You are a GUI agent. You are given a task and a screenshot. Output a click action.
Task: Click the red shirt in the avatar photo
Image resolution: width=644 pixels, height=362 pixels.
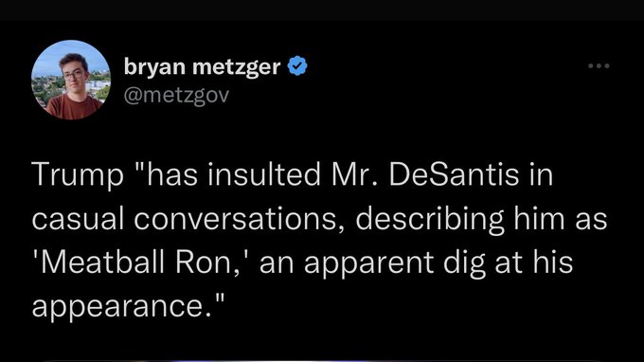[74, 106]
